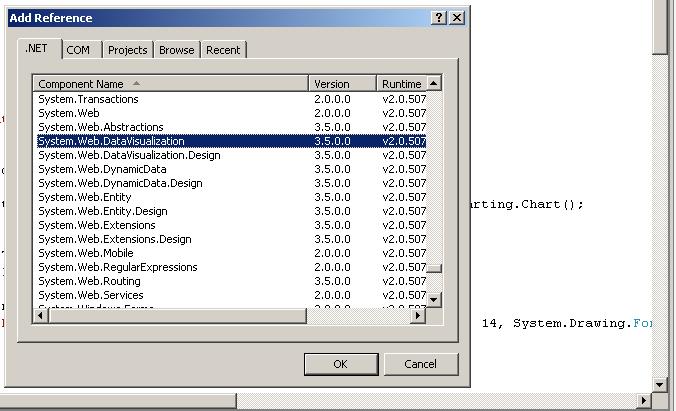Switch to the Browse tab
This screenshot has width=676, height=411.
(177, 50)
